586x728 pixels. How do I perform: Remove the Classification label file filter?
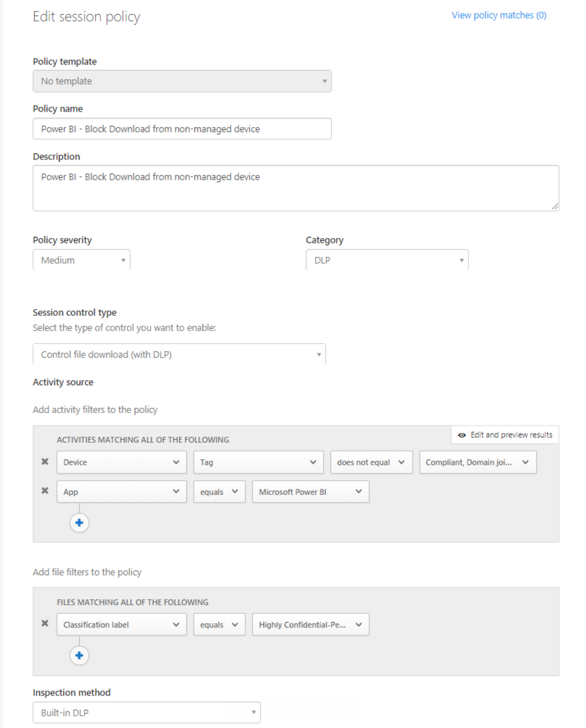(44, 624)
